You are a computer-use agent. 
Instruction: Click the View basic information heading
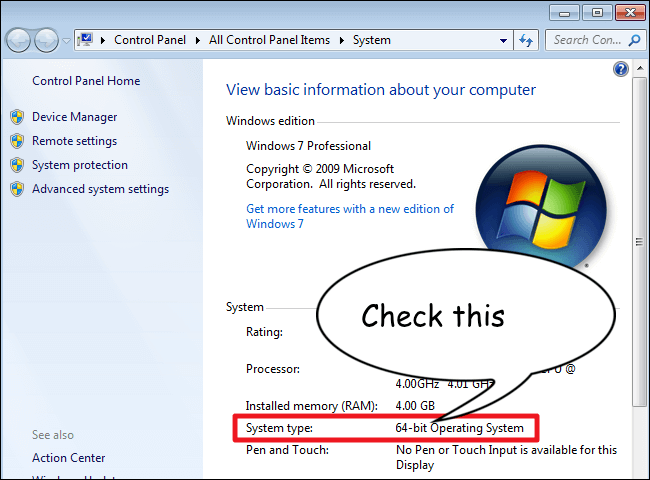click(x=381, y=90)
